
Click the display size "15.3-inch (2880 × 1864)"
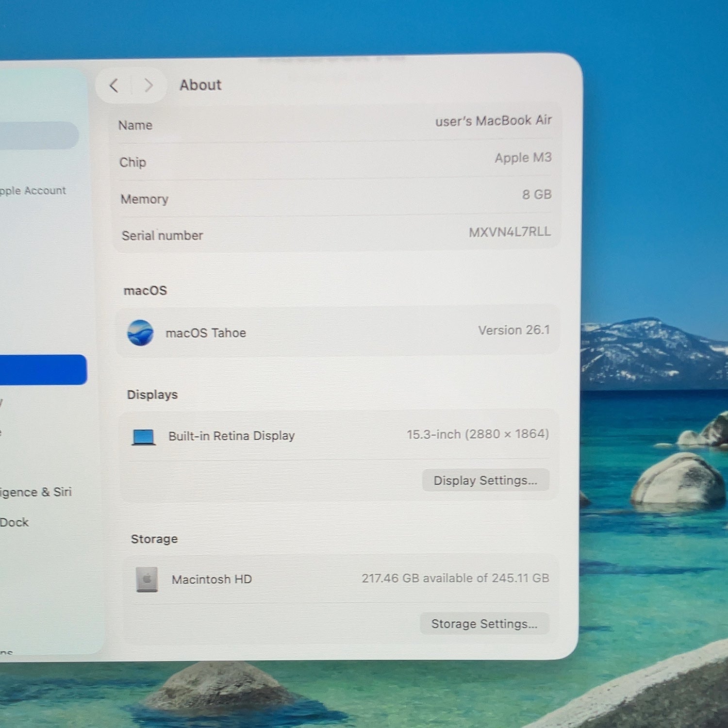(478, 434)
